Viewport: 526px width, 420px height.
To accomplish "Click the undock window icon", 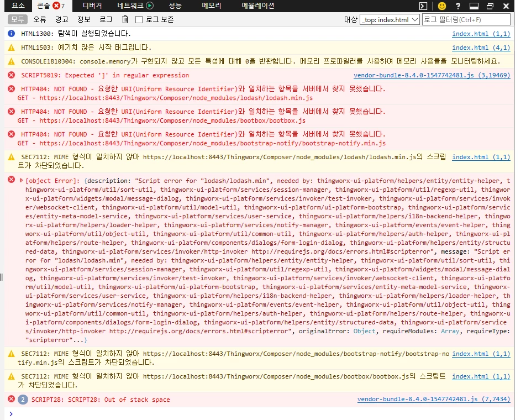I will point(490,6).
